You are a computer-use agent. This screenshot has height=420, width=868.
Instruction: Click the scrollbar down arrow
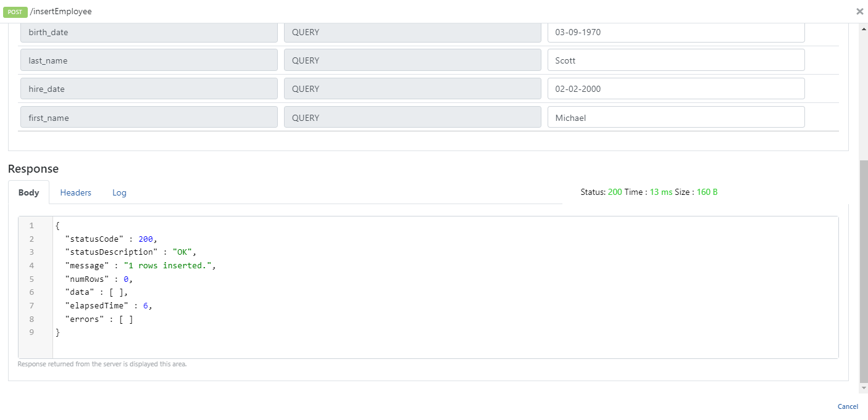coord(863,388)
